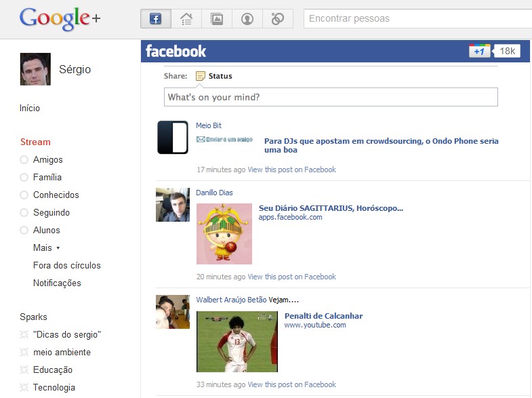Open the Início menu item
Viewport: 532px width, 398px height.
click(x=30, y=108)
